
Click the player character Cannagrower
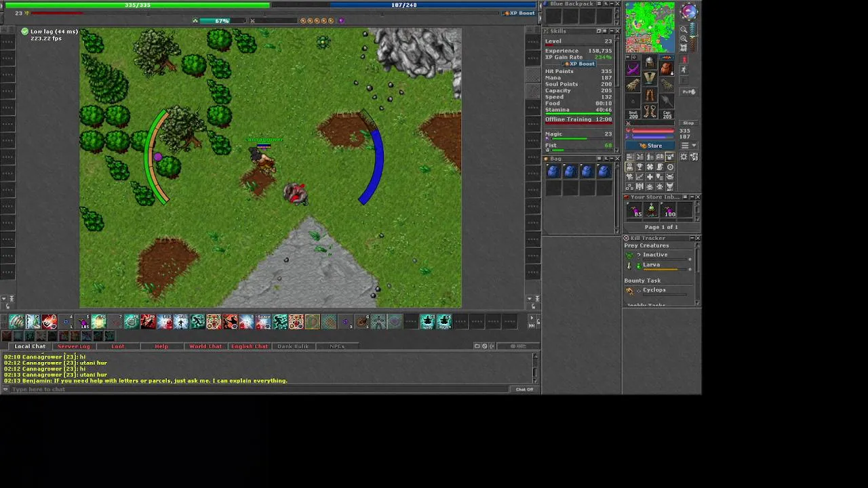(x=262, y=160)
